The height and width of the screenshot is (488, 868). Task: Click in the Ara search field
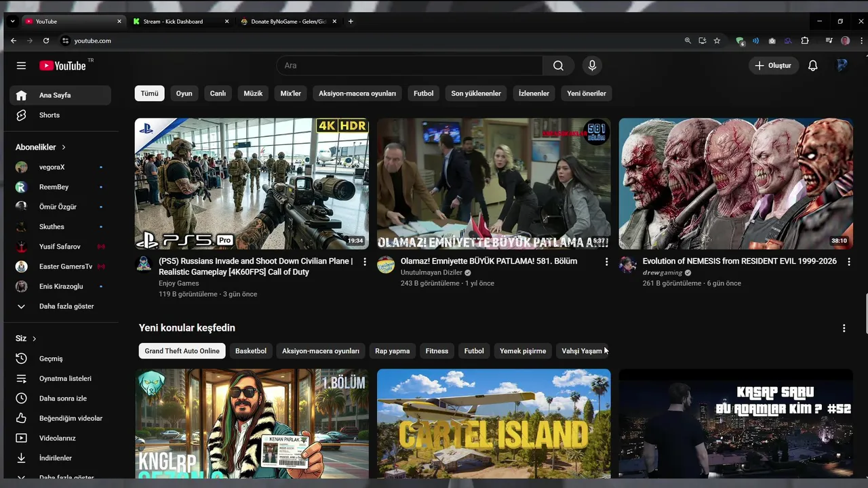pos(410,66)
